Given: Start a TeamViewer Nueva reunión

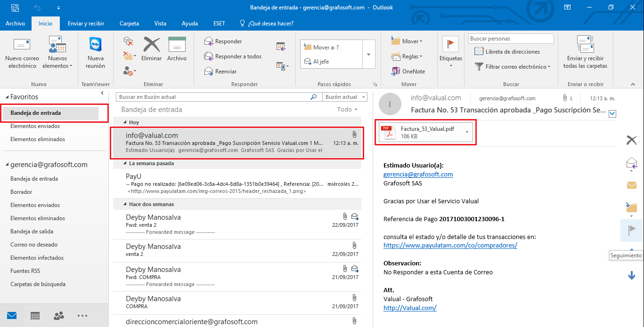Looking at the screenshot, I should (96, 45).
